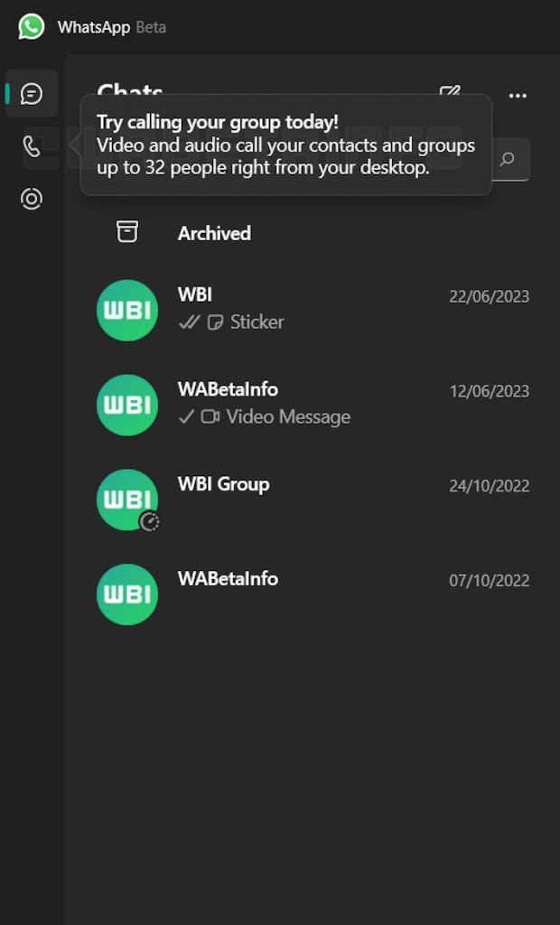Screen dimensions: 560x925
Task: Click the calling tooltip popup text
Action: 285,145
